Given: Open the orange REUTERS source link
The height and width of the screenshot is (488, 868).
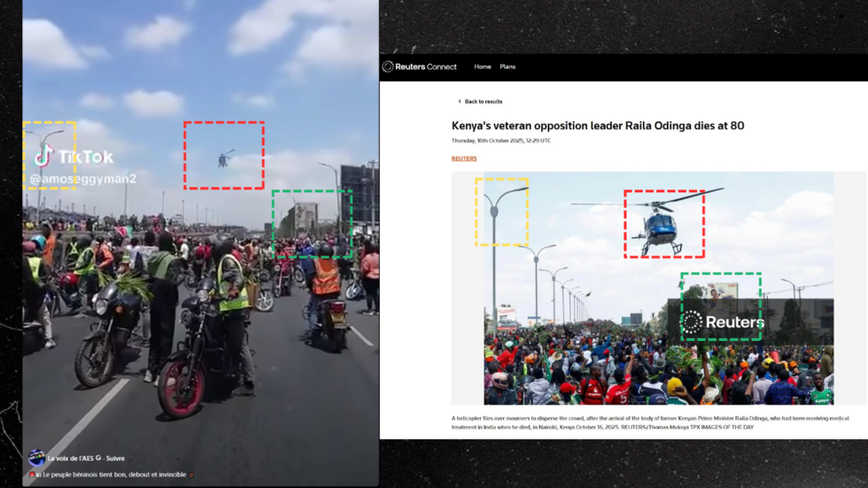Looking at the screenshot, I should click(x=464, y=159).
